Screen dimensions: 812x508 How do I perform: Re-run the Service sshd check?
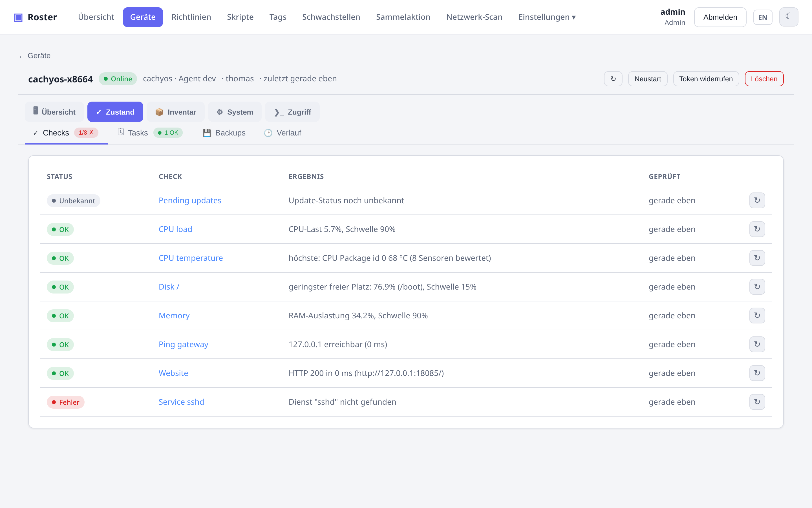(757, 402)
